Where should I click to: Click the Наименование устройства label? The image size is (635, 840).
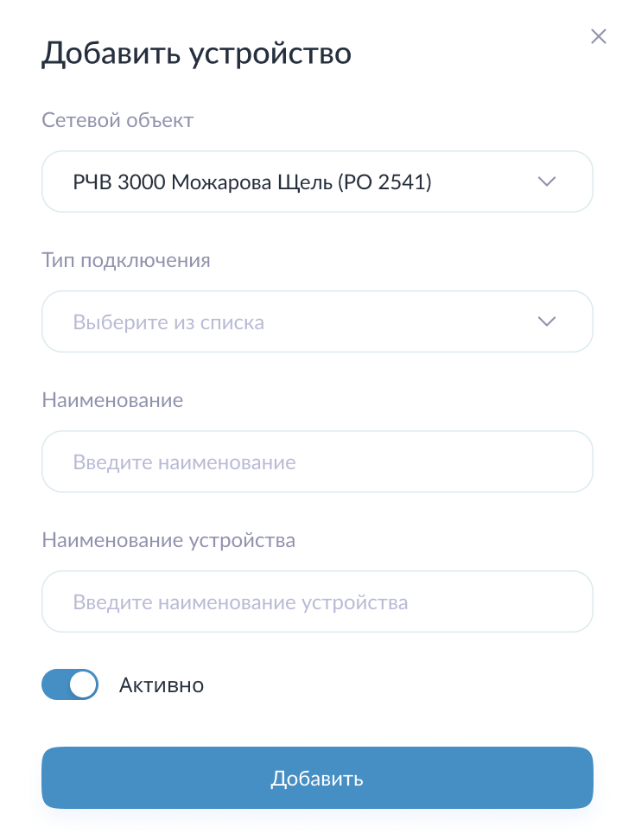click(169, 539)
